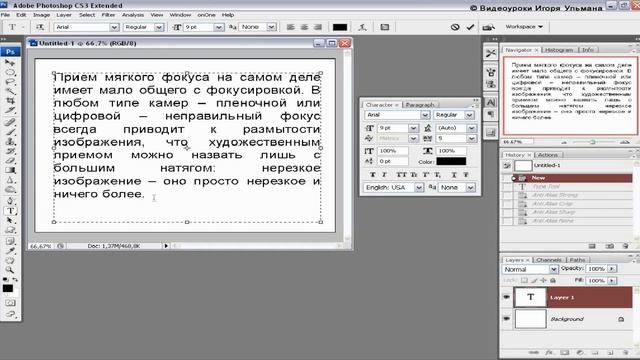Image resolution: width=640 pixels, height=360 pixels.
Task: Create new document from current state
Action: click(592, 246)
